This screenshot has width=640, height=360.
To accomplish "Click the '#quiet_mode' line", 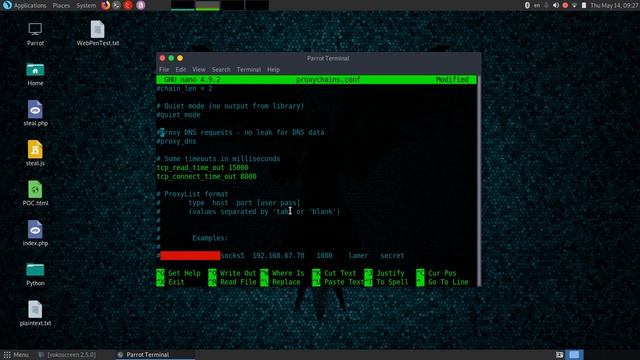I will click(178, 115).
